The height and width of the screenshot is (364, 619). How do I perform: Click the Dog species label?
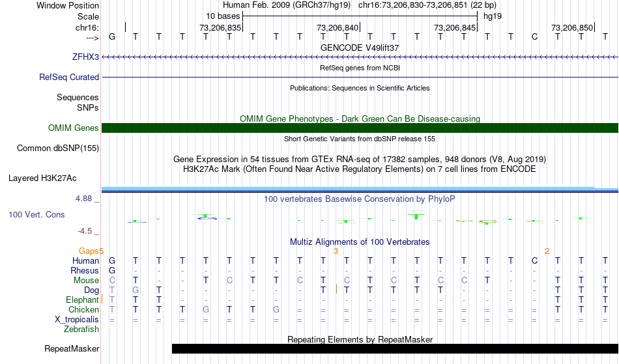tap(91, 290)
